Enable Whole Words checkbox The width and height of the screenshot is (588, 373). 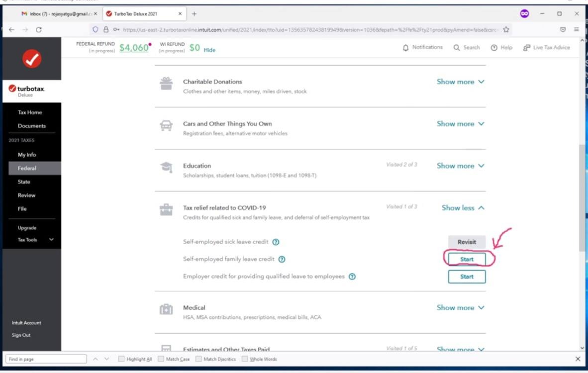pyautogui.click(x=245, y=359)
